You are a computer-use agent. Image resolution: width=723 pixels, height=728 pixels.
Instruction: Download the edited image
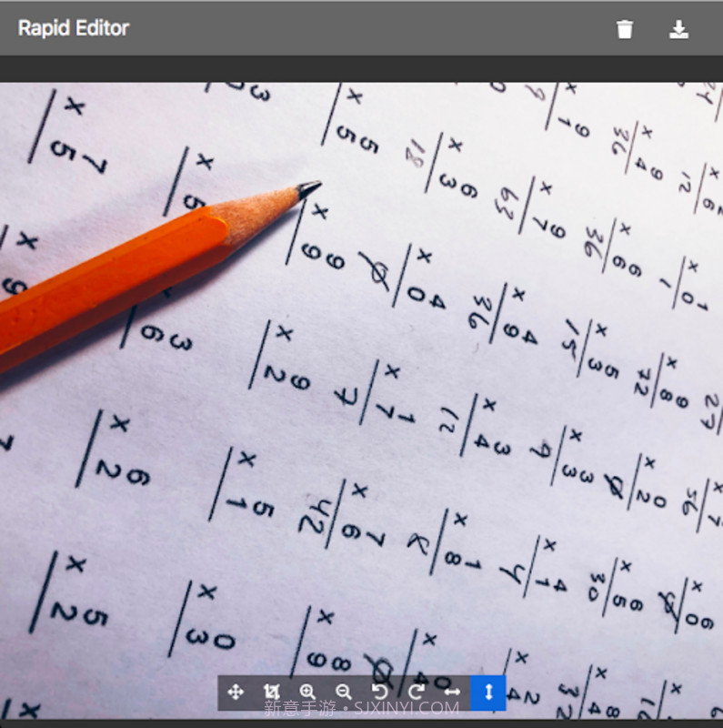678,29
